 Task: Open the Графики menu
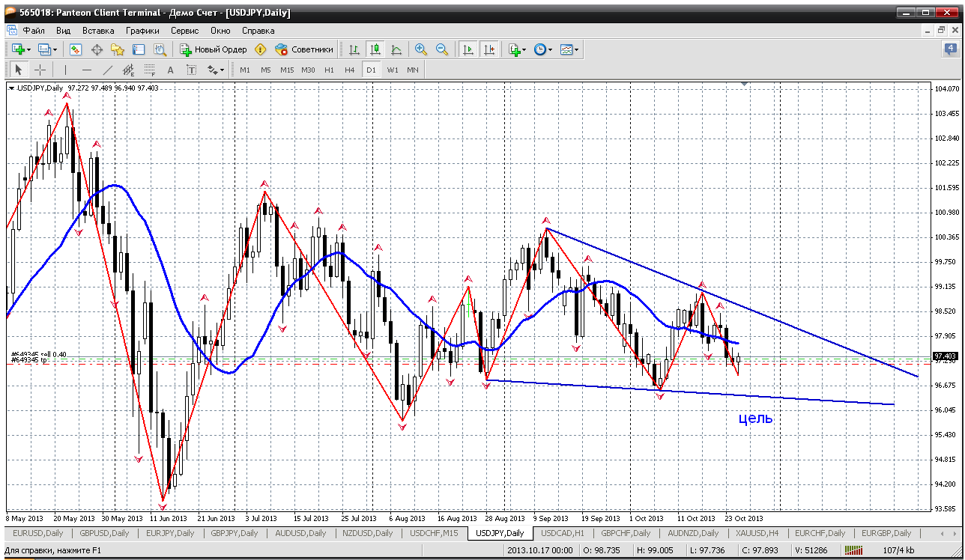click(142, 31)
